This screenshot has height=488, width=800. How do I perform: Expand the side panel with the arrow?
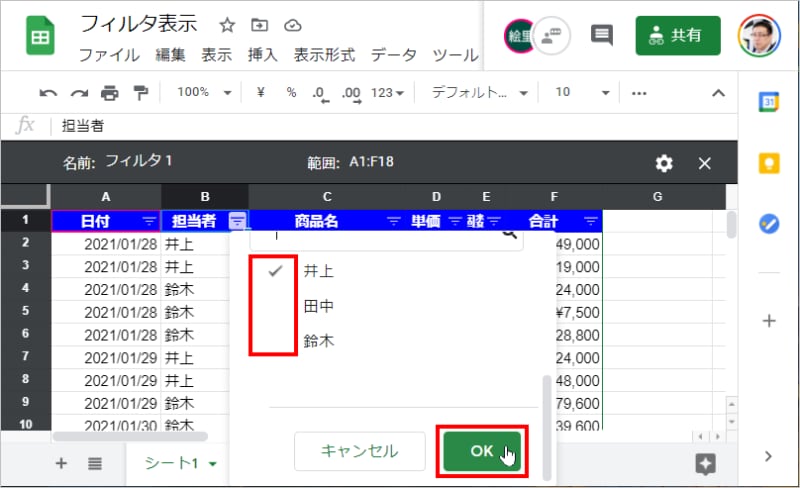pos(768,456)
